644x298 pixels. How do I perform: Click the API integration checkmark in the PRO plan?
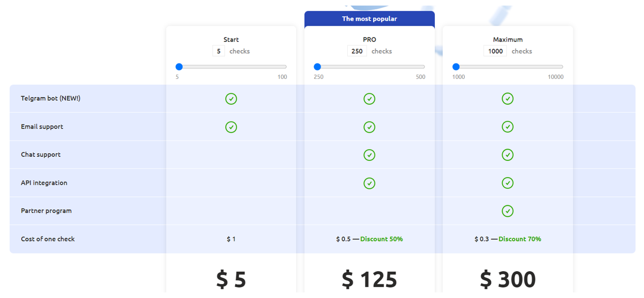pyautogui.click(x=370, y=183)
